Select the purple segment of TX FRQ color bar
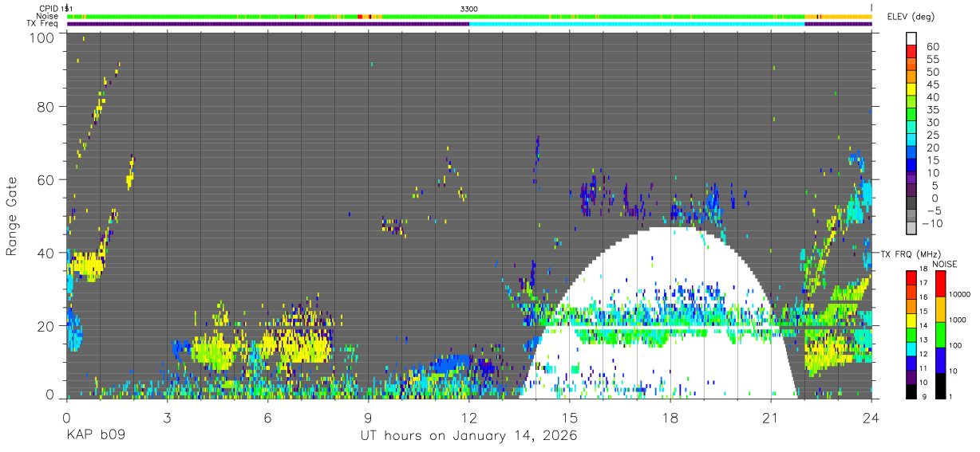Image resolution: width=980 pixels, height=452 pixels. (x=911, y=376)
